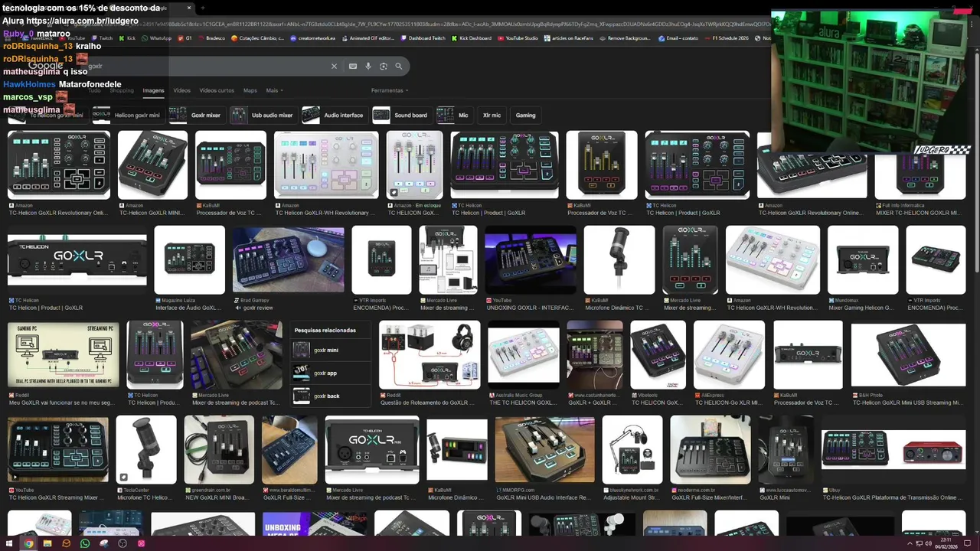Image resolution: width=980 pixels, height=551 pixels.
Task: Click the Chrome icon in the taskbar
Action: [28, 543]
